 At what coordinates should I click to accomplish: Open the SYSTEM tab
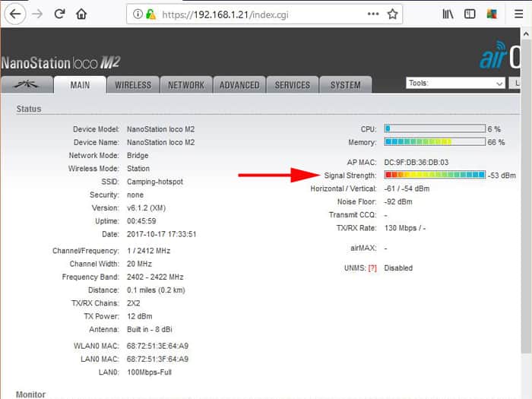pos(345,85)
